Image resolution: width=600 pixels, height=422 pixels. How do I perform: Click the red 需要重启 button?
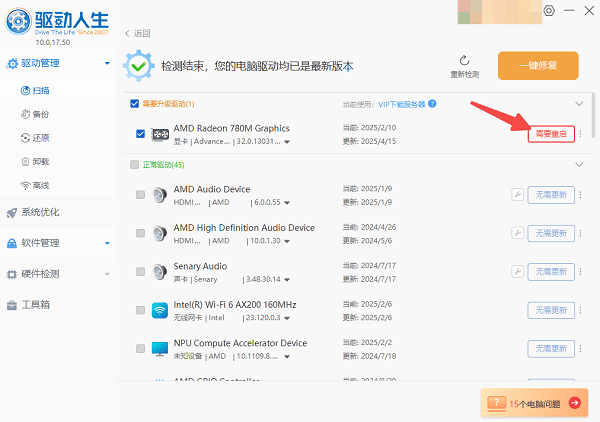(551, 134)
